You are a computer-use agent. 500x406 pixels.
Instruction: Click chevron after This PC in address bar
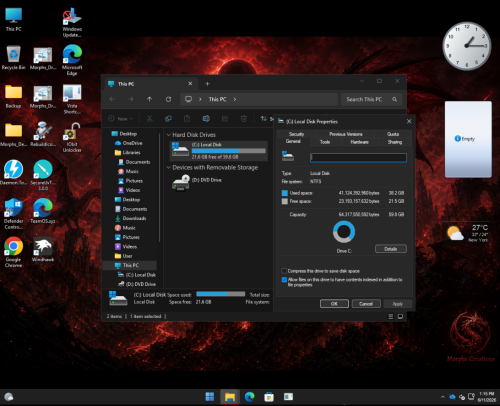pyautogui.click(x=235, y=99)
